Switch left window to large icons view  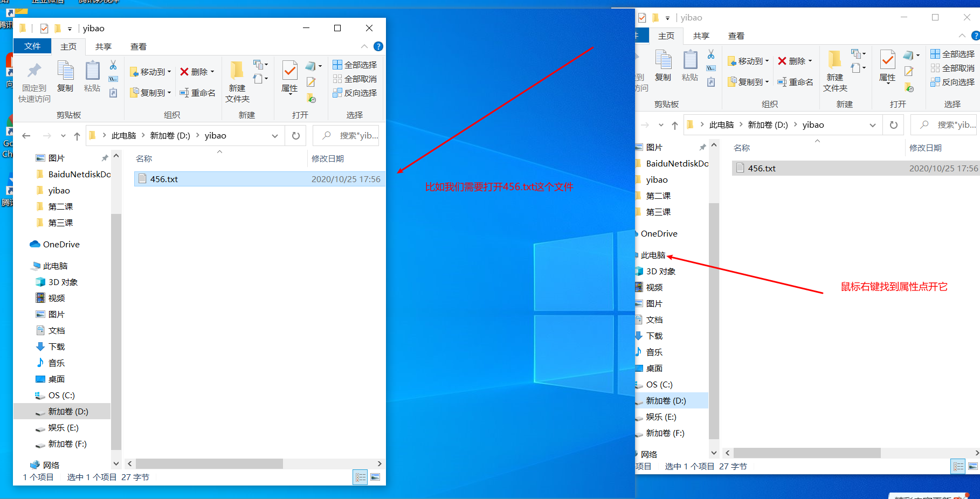coord(375,477)
